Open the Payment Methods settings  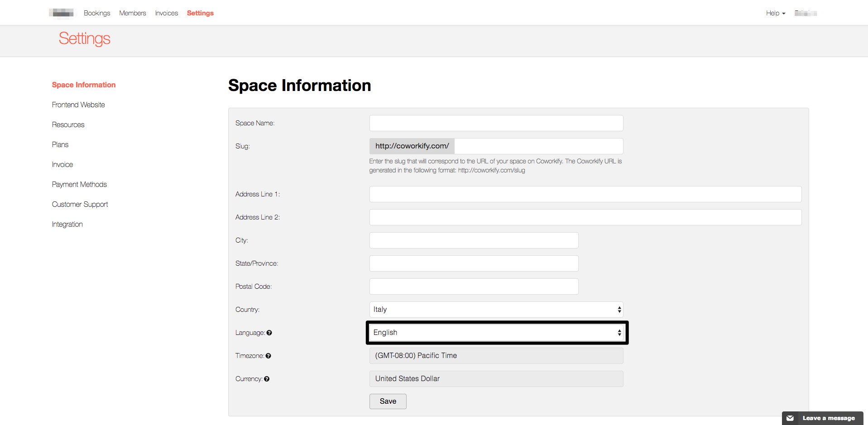tap(79, 184)
